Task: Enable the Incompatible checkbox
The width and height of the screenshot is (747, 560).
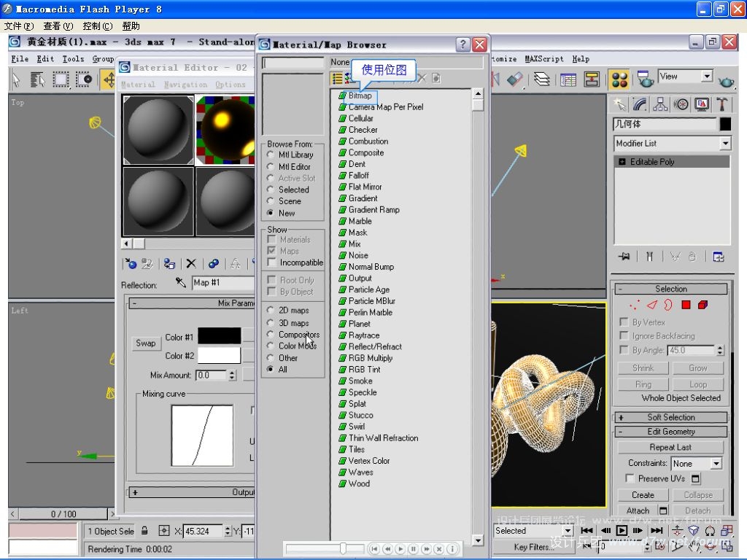Action: 272,262
